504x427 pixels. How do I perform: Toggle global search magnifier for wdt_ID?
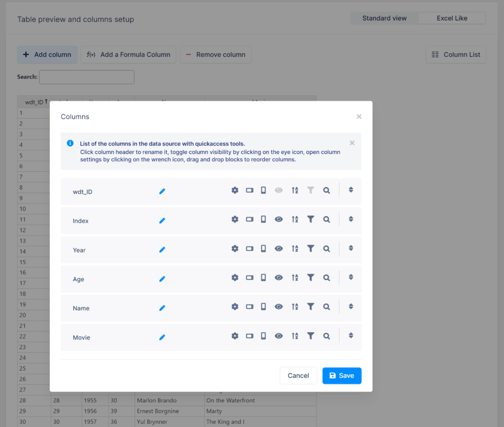pyautogui.click(x=327, y=190)
